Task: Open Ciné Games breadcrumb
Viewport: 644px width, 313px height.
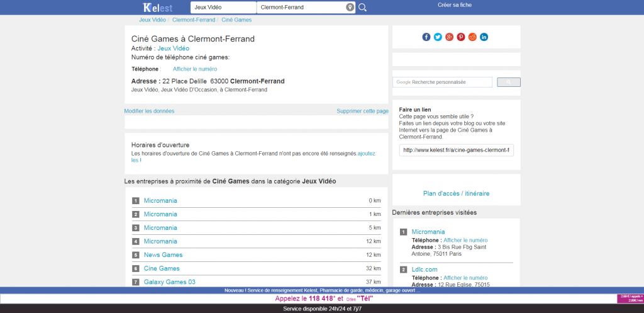Action: point(236,20)
